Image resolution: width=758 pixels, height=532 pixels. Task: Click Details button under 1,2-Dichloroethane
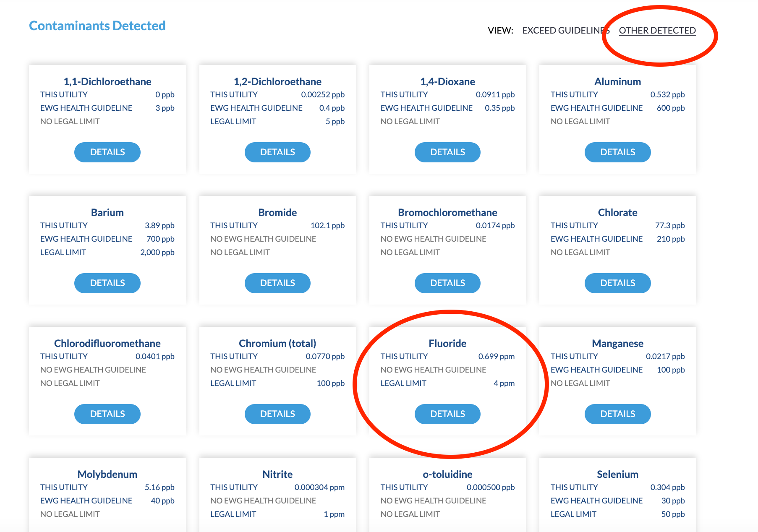click(277, 152)
